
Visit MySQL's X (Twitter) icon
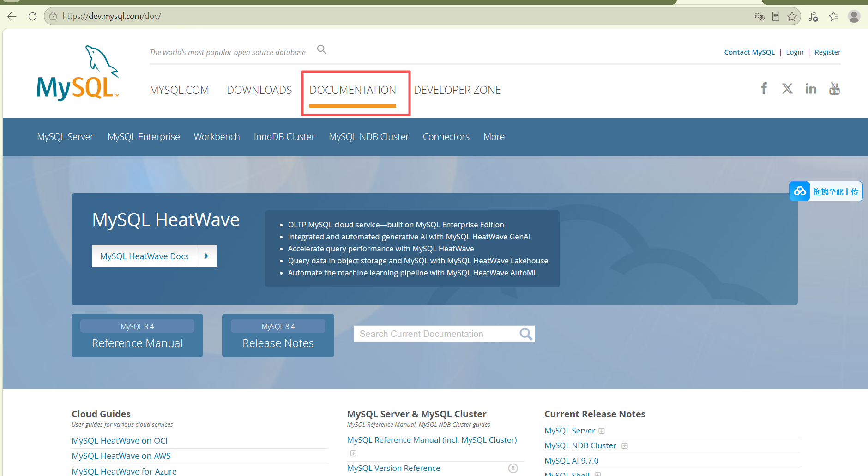787,88
